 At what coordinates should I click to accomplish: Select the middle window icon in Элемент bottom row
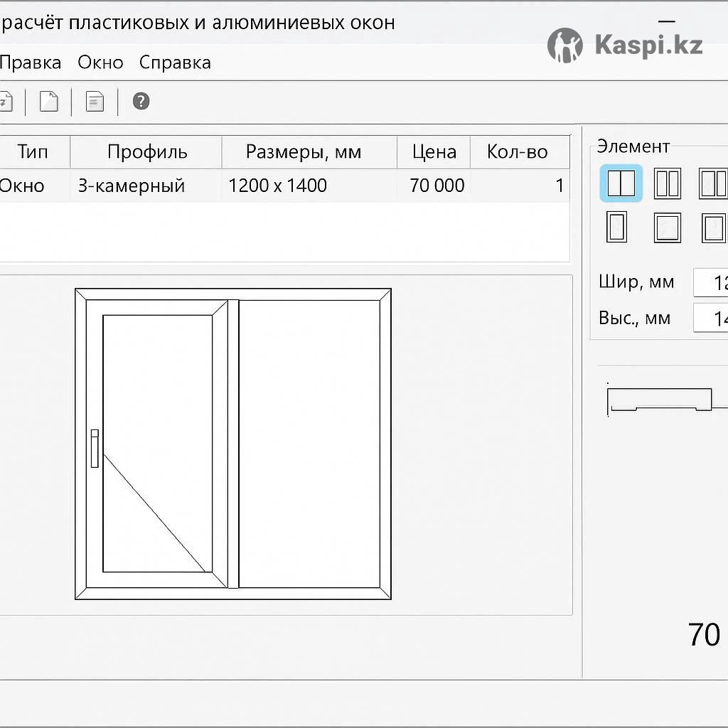[667, 227]
